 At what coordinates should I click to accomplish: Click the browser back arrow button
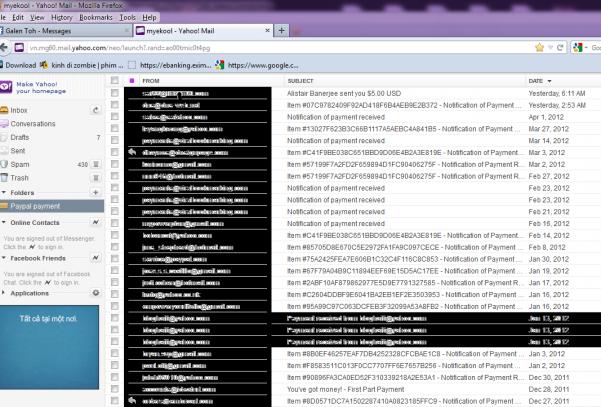coord(3,48)
